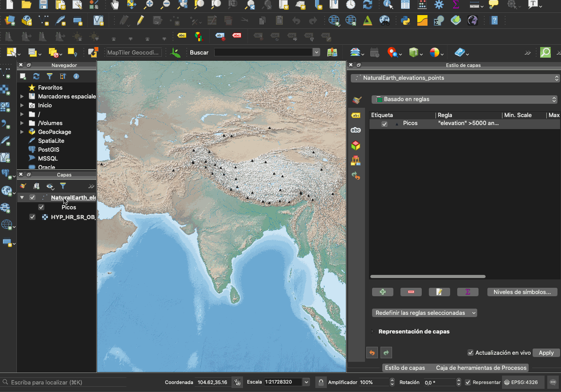The height and width of the screenshot is (392, 561).
Task: Click the Toggle Editing pencil icon
Action: point(141,20)
